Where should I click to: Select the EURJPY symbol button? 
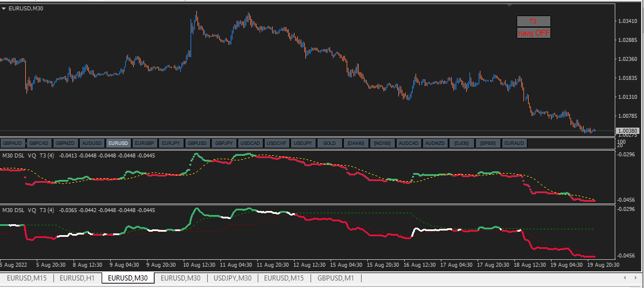click(171, 143)
